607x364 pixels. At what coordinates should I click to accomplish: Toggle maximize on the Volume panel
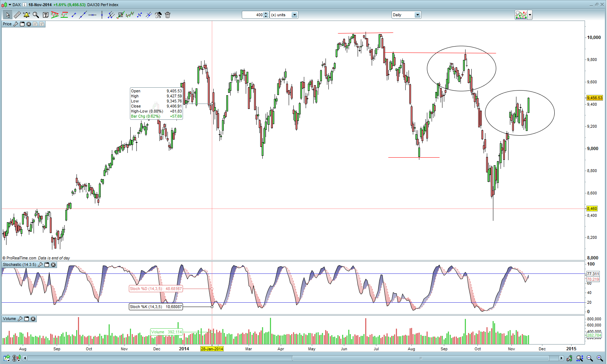[26, 319]
